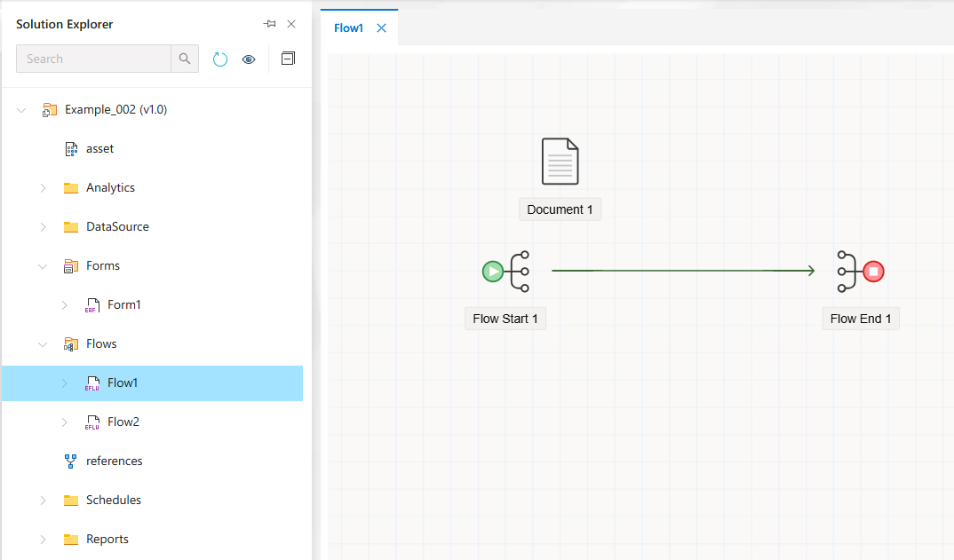Click the asset file icon
The image size is (954, 560).
coord(71,149)
